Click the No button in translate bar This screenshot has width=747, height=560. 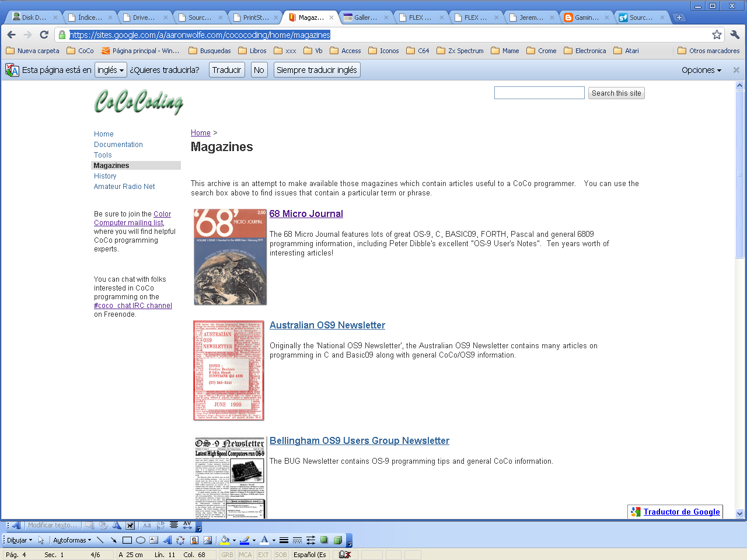[x=259, y=70]
